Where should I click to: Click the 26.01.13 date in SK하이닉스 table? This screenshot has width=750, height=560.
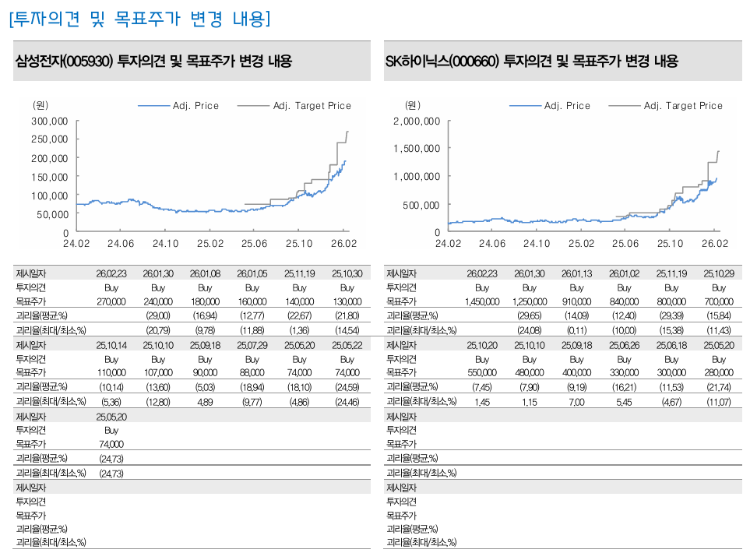point(576,273)
